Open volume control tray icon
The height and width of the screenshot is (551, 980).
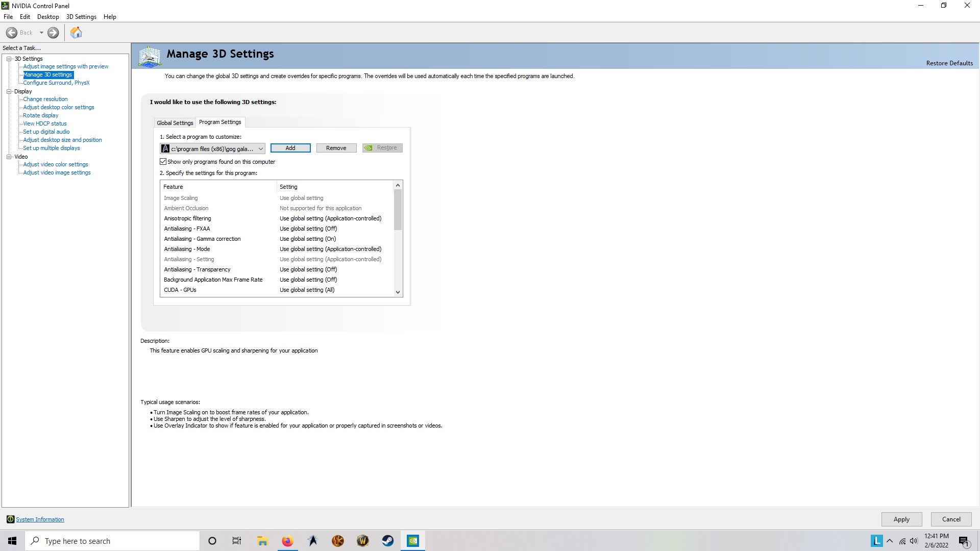pyautogui.click(x=914, y=541)
